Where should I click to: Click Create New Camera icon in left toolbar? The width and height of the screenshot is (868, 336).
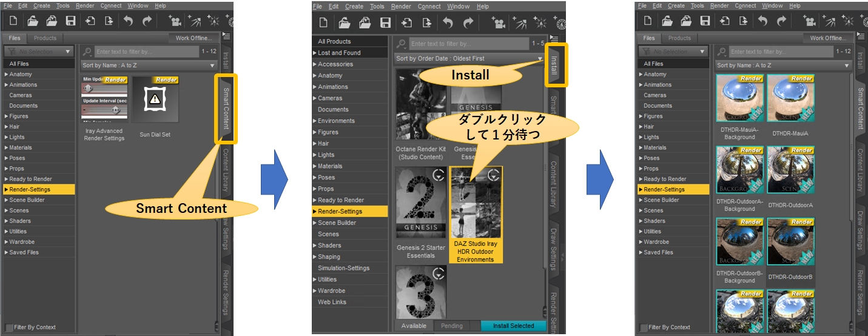point(177,21)
